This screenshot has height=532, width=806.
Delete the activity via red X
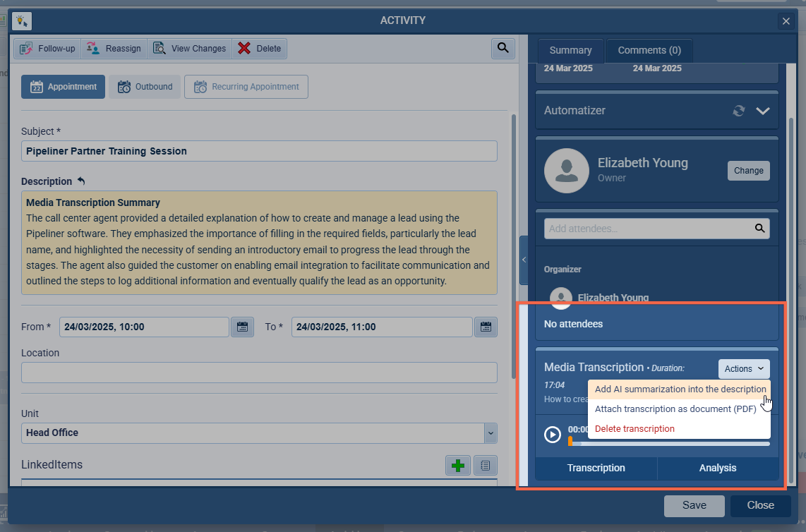click(259, 49)
